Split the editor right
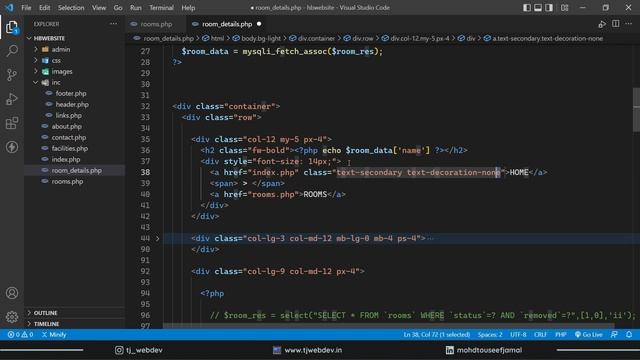Screen dimensions: 640x360 pyautogui.click(x=616, y=24)
